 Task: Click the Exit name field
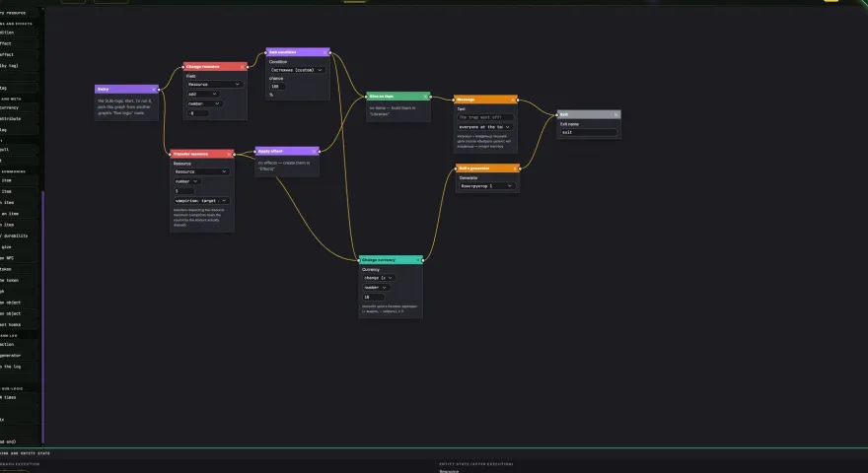[589, 132]
